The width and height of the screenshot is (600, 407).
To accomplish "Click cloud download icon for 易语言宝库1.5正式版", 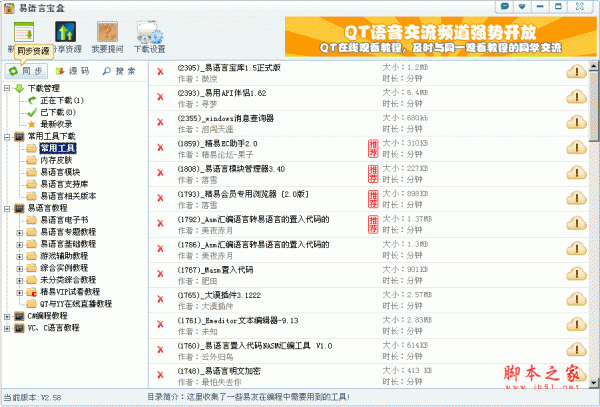I will [x=576, y=72].
